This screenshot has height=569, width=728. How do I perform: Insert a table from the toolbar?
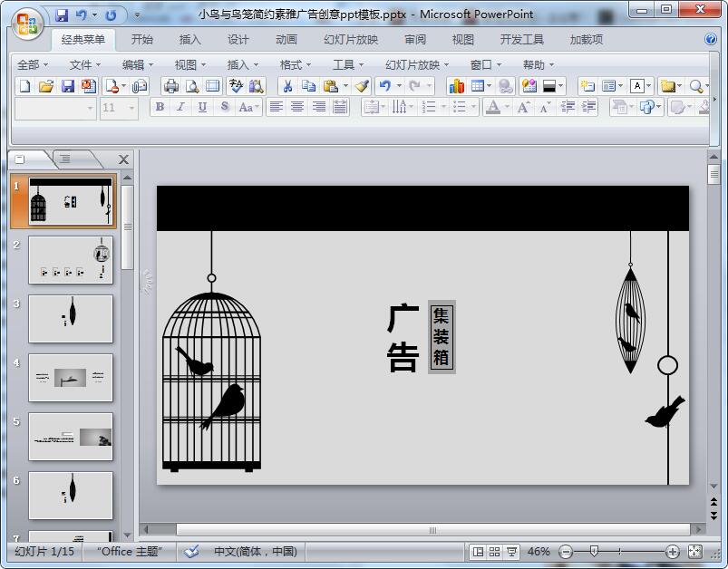click(477, 86)
